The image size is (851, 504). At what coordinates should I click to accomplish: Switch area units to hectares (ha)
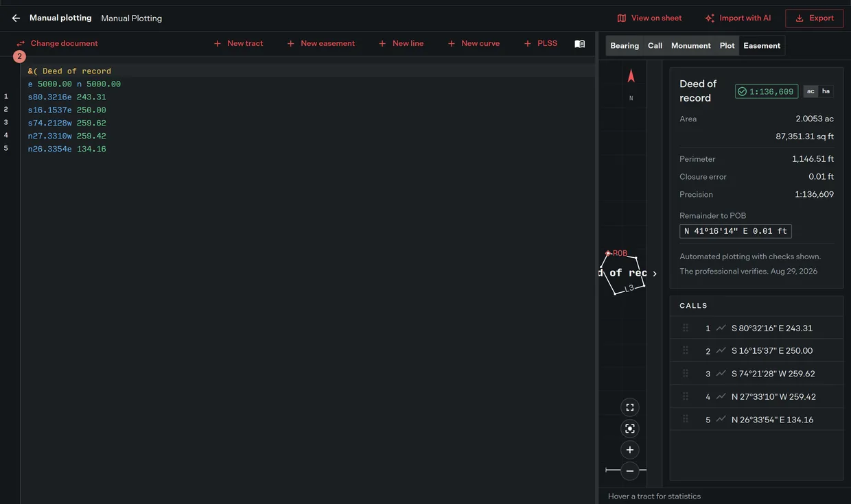click(826, 91)
